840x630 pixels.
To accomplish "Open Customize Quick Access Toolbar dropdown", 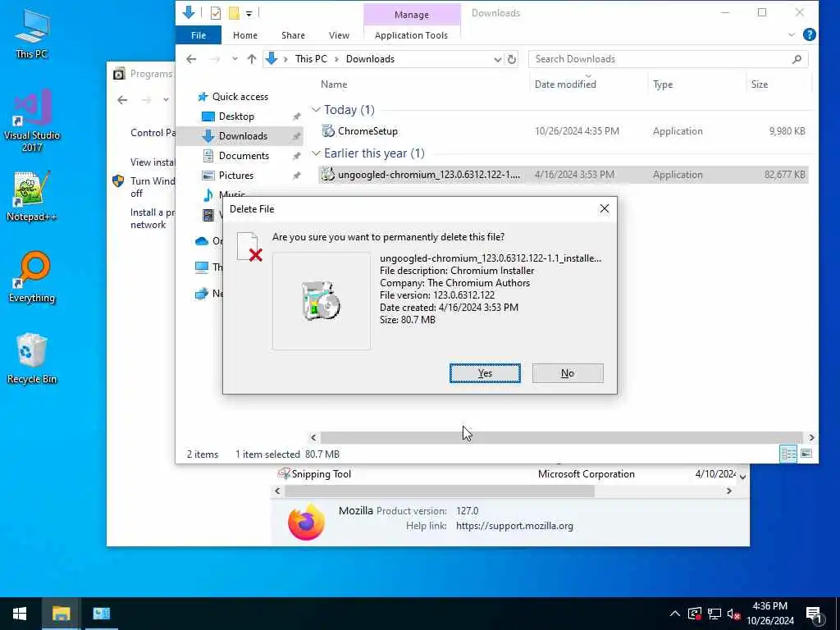I will coord(249,13).
